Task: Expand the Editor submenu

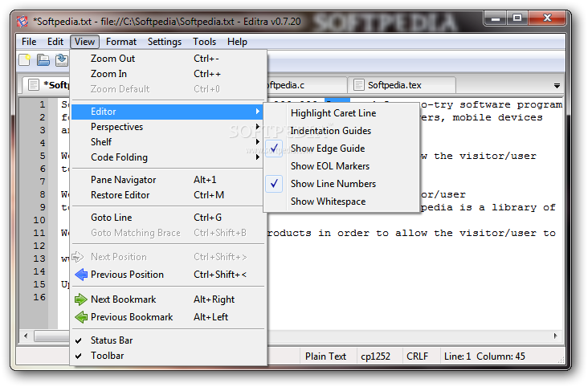Action: 168,112
